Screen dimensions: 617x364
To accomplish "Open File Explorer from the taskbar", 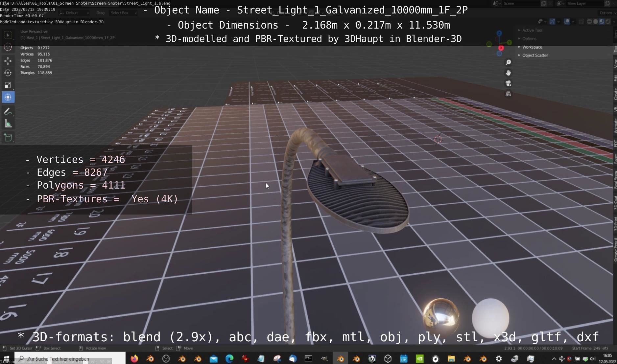I will coord(451,359).
